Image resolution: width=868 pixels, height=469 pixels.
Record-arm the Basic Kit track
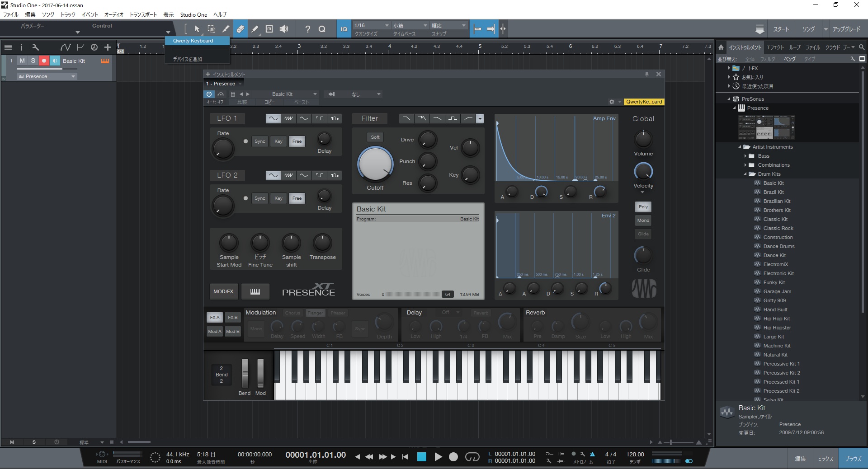coord(44,61)
